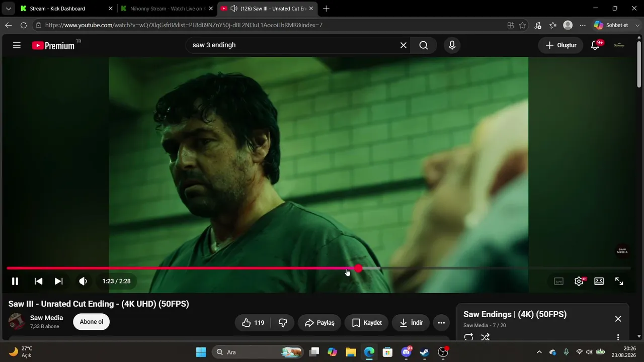Image resolution: width=644 pixels, height=362 pixels.
Task: Download video with the İndir button
Action: click(x=411, y=323)
